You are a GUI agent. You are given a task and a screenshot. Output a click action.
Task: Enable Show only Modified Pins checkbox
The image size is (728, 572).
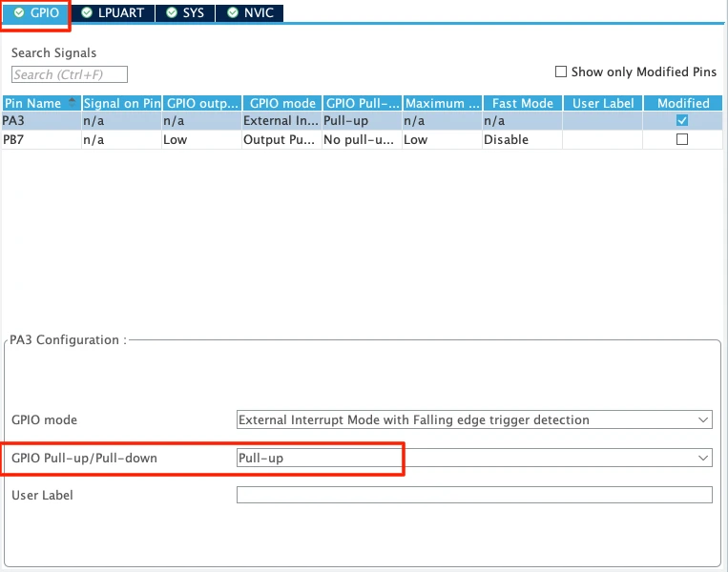(x=561, y=71)
